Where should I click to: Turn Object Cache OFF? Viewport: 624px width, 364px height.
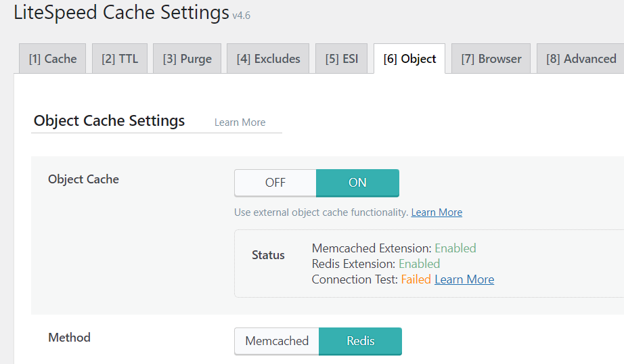275,183
